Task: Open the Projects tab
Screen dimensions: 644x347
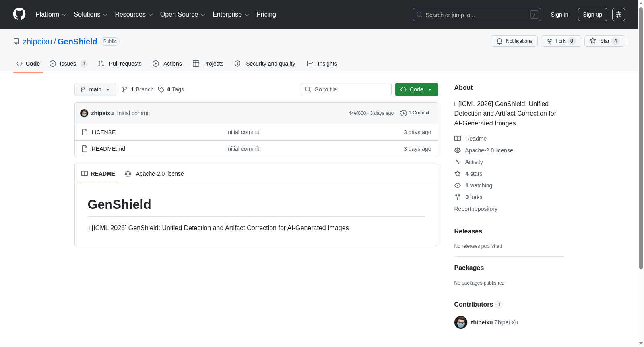Action: 208,64
